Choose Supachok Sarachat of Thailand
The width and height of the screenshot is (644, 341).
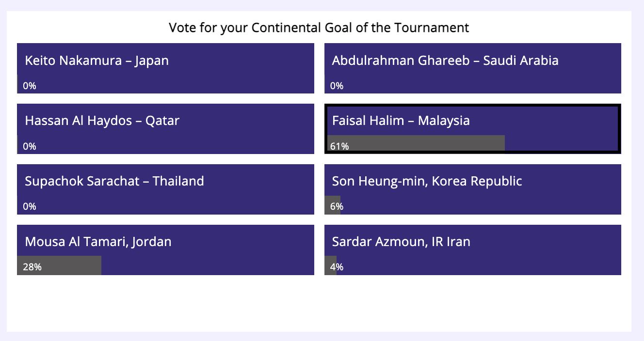click(165, 189)
